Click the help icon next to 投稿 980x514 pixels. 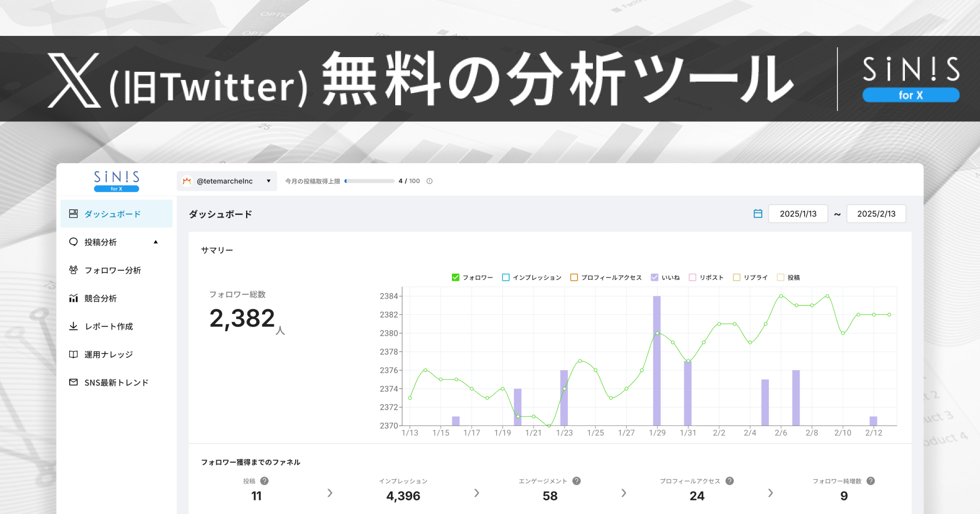coord(265,481)
